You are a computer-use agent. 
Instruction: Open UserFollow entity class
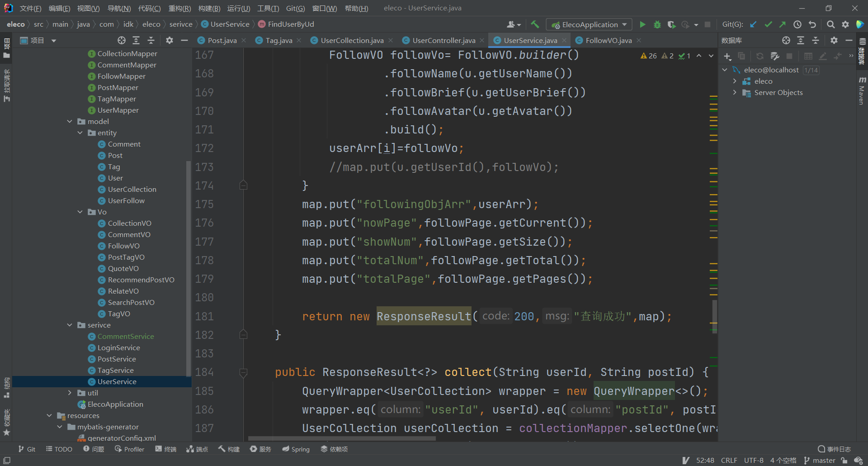pyautogui.click(x=126, y=200)
